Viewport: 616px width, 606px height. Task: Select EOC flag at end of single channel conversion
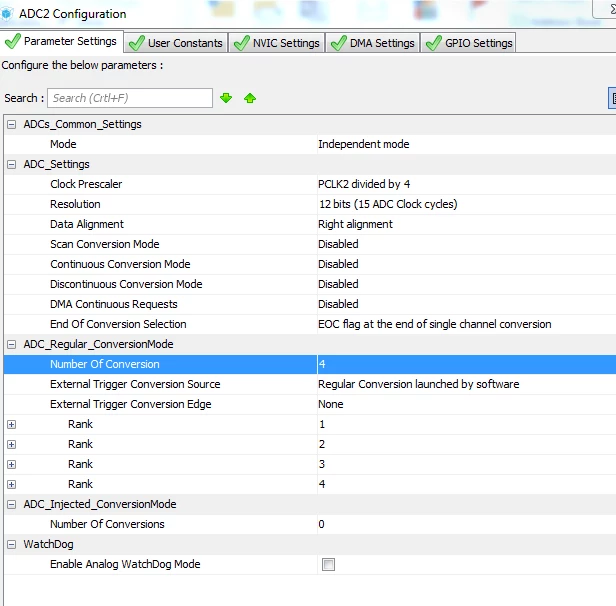pos(434,324)
